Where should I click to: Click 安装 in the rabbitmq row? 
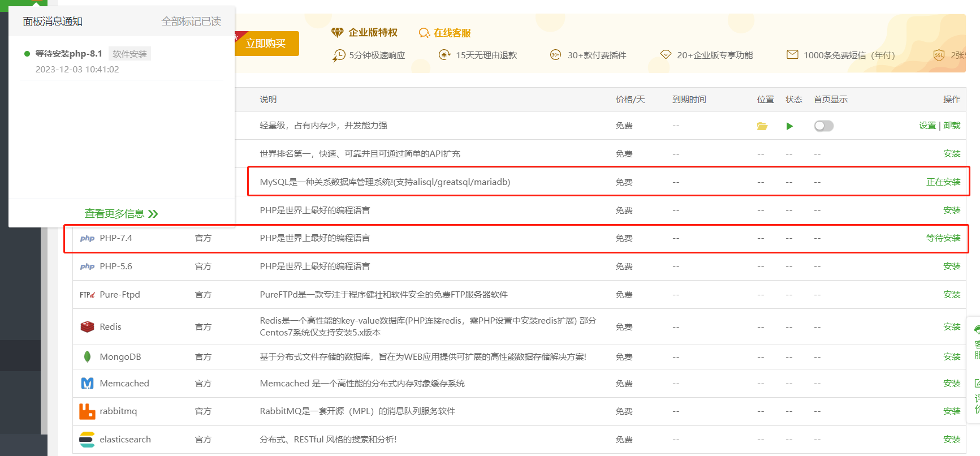(x=952, y=411)
